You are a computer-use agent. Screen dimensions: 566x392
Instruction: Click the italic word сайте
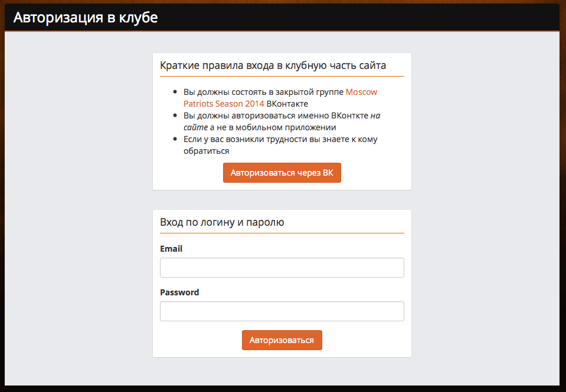195,128
